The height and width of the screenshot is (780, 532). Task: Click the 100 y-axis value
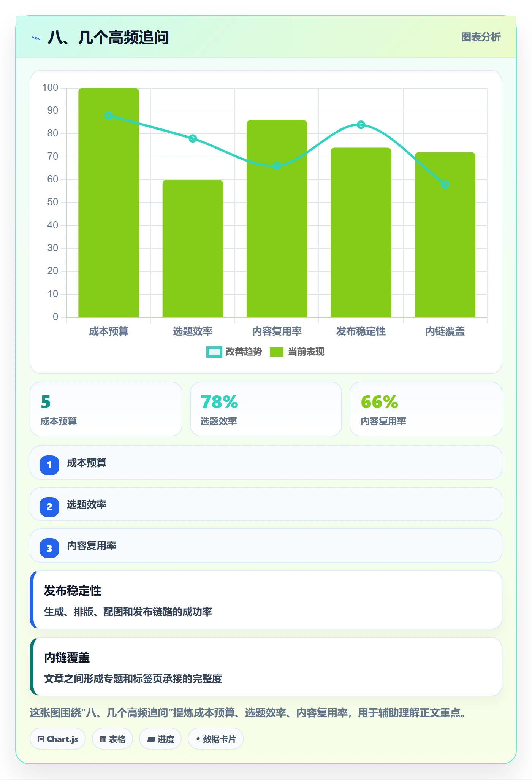(50, 88)
